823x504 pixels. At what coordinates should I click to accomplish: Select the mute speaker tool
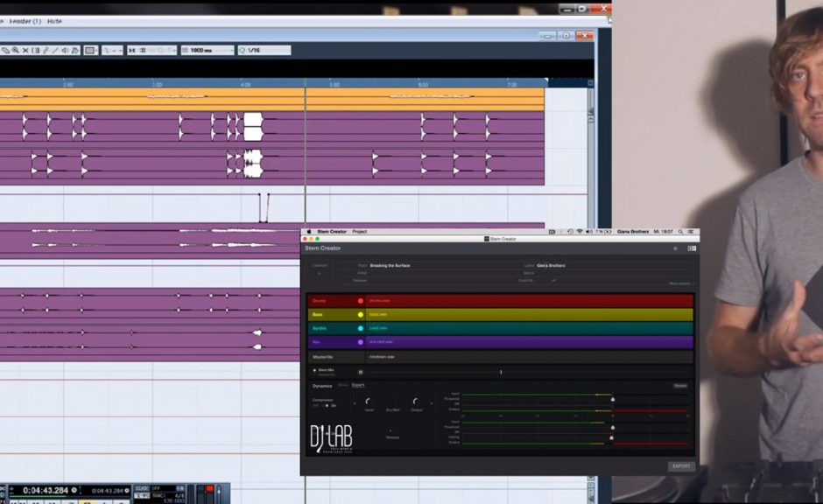65,51
